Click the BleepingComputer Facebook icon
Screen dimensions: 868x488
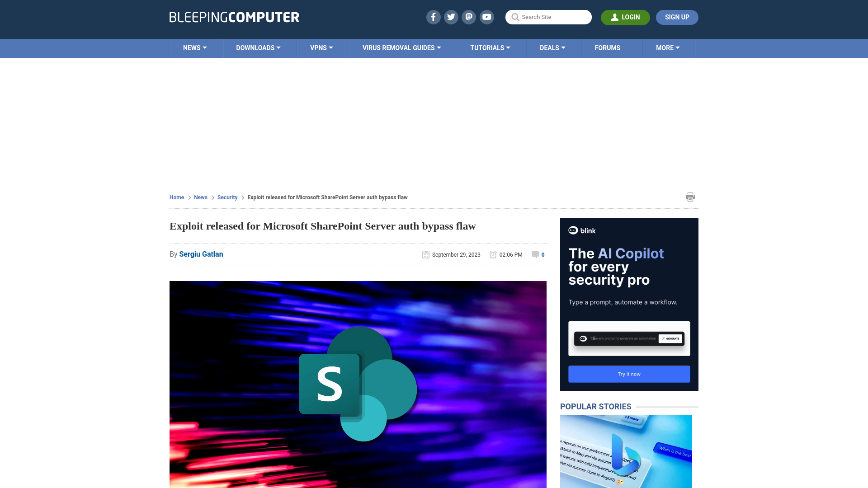click(x=434, y=17)
